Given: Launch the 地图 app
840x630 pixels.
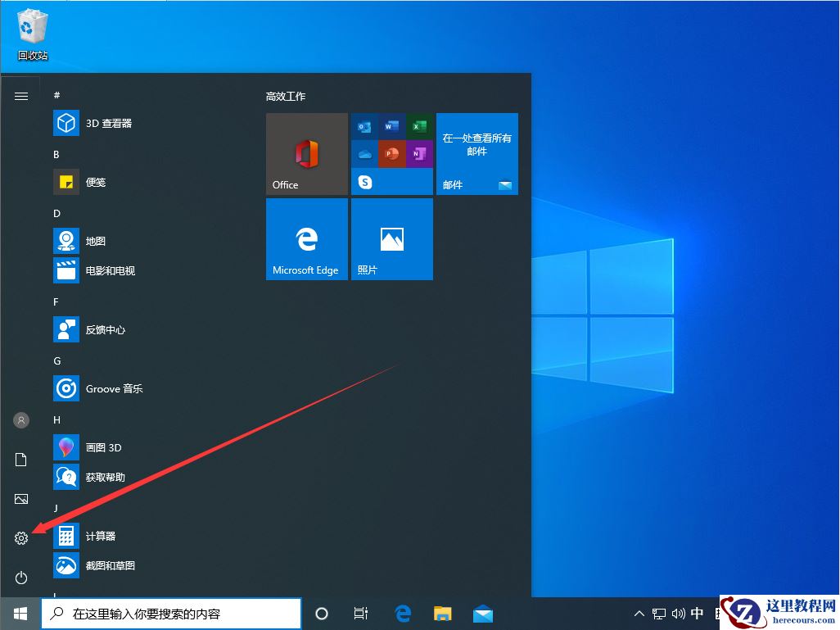Looking at the screenshot, I should 93,241.
